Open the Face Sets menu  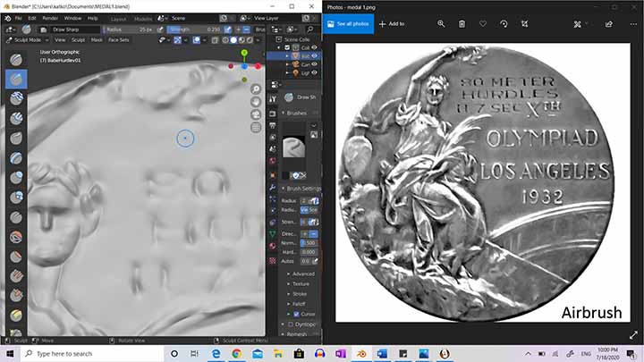coord(118,39)
